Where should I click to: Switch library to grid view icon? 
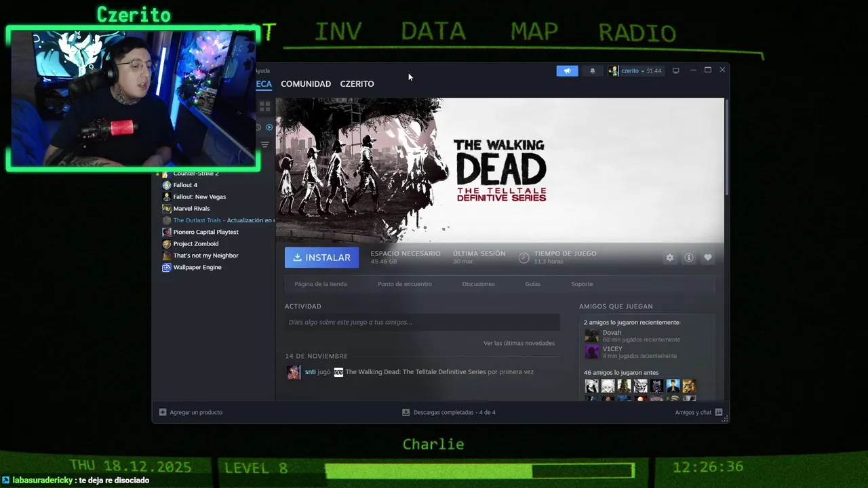[265, 106]
